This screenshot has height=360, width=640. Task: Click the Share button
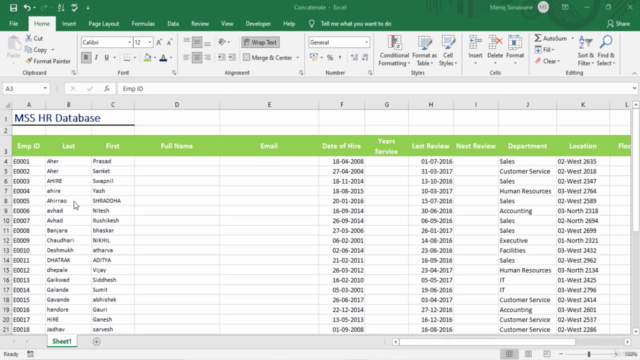[x=618, y=24]
